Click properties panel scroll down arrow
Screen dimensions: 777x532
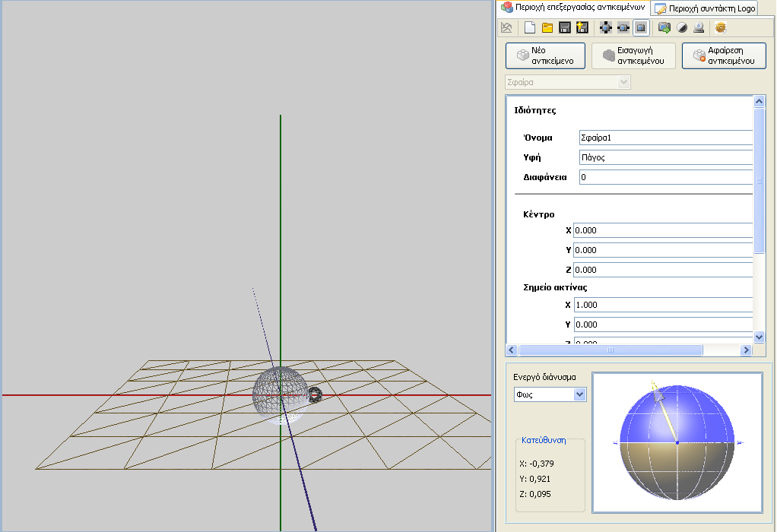click(759, 337)
